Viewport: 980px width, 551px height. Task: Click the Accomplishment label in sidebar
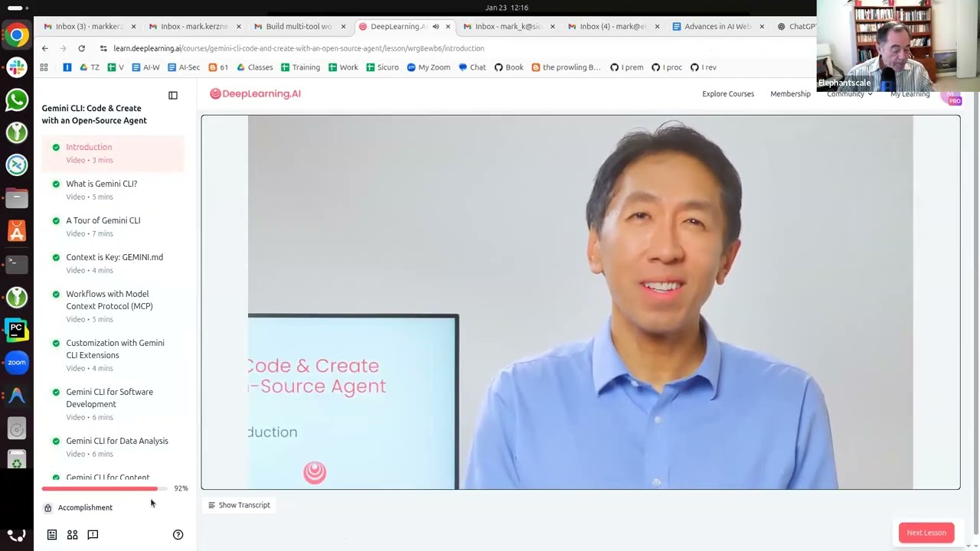(x=85, y=508)
